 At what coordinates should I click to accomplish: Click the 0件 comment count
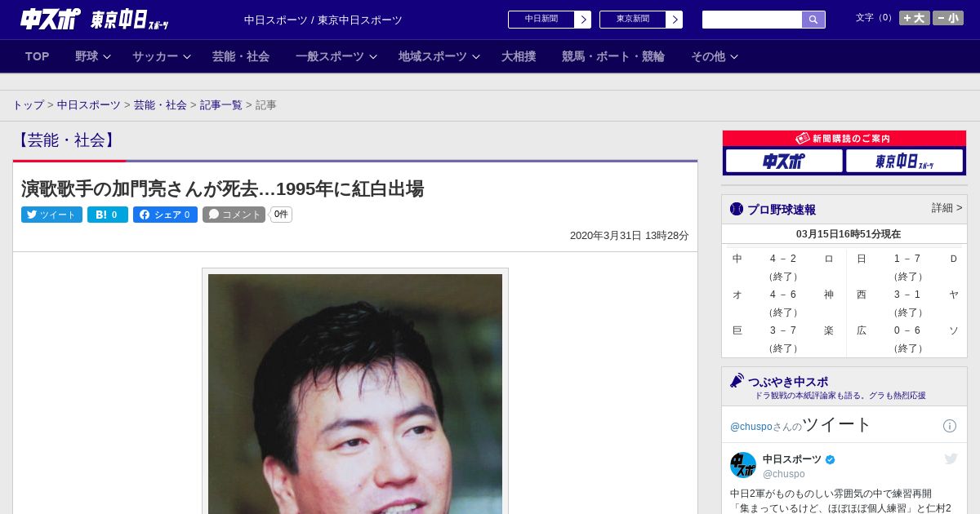point(281,215)
